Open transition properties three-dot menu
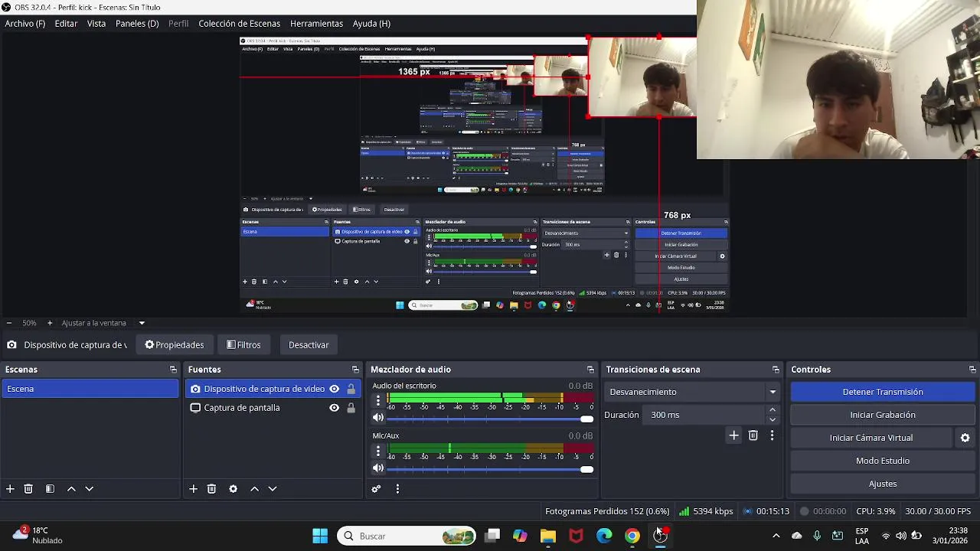Viewport: 980px width, 551px height. [772, 435]
